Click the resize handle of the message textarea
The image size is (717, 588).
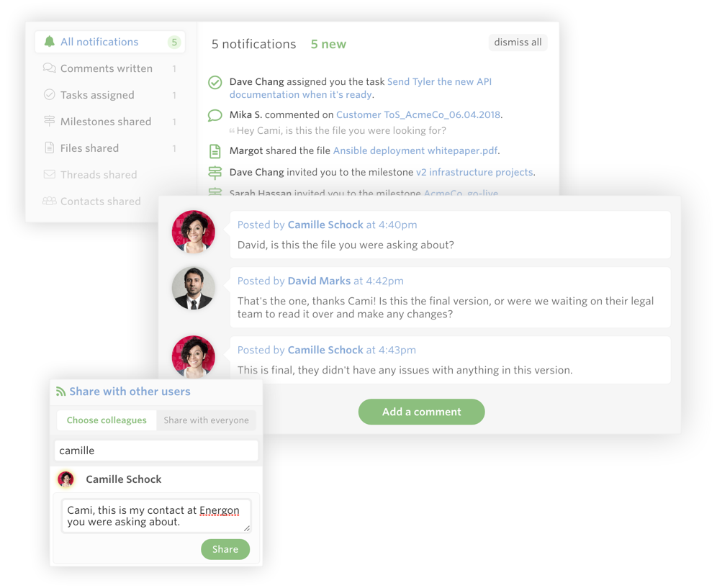246,528
